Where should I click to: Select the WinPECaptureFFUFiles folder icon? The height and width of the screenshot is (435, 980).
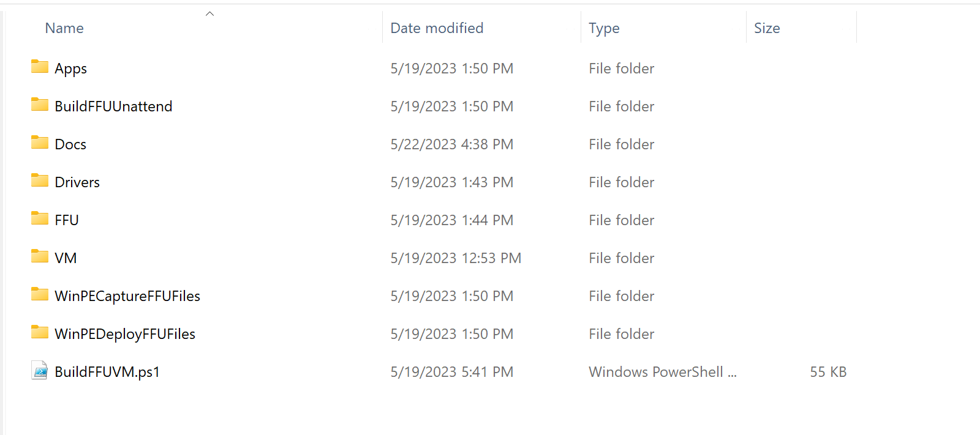click(x=39, y=296)
